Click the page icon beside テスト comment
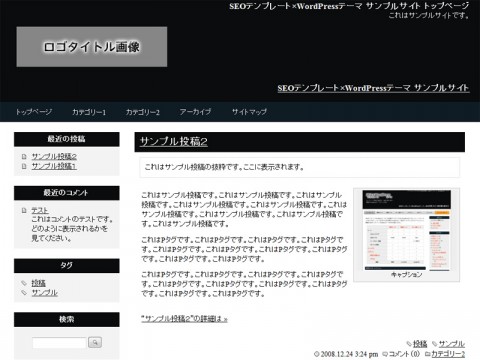Screen dimensions: 480x360 click(24, 210)
